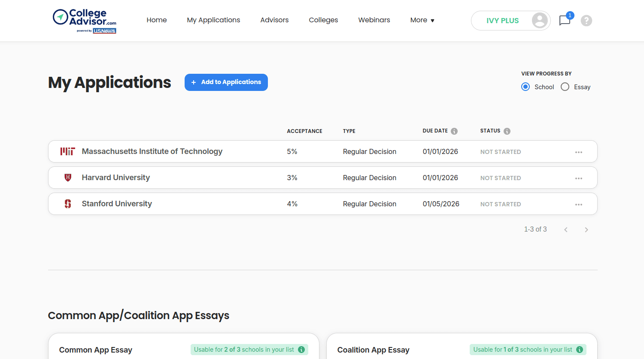
Task: Click the Common App/Coalition App Essays heading
Action: (139, 316)
